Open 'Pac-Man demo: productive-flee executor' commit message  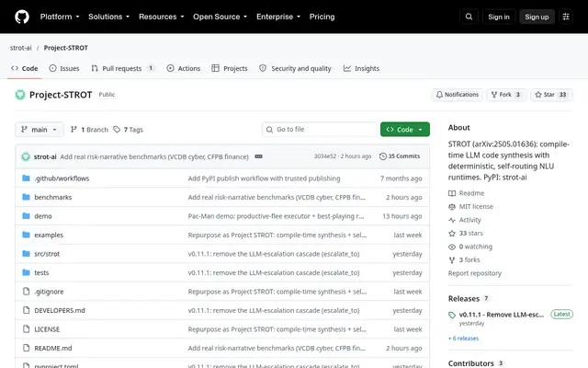tap(276, 216)
